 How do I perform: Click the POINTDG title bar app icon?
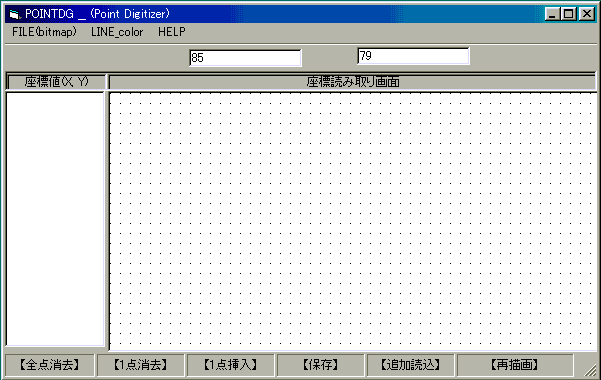pyautogui.click(x=15, y=14)
